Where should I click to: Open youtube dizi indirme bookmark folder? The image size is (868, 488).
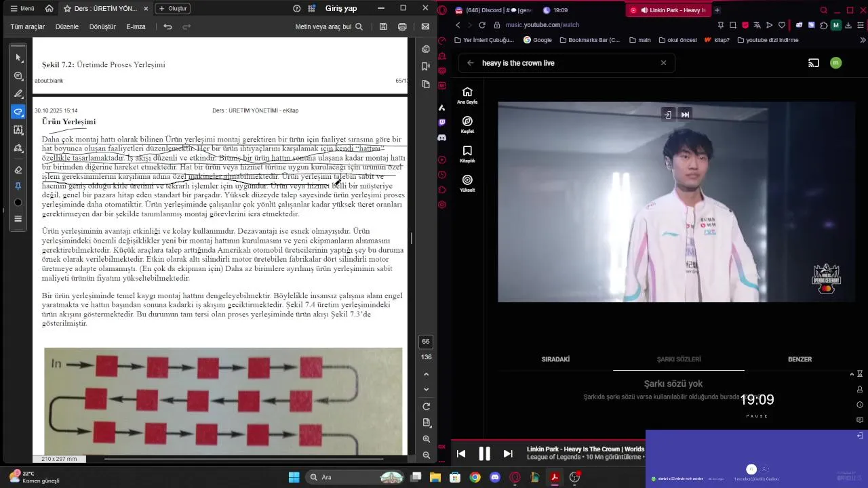click(768, 40)
